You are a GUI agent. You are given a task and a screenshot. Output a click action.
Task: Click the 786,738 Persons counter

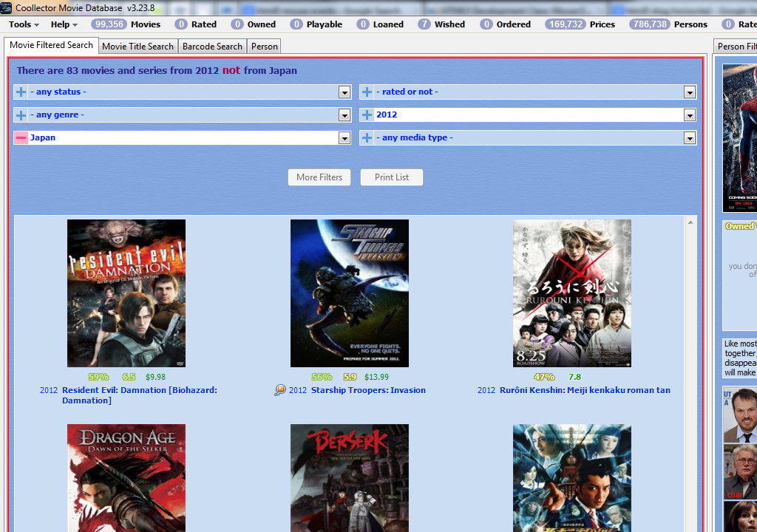pyautogui.click(x=668, y=24)
